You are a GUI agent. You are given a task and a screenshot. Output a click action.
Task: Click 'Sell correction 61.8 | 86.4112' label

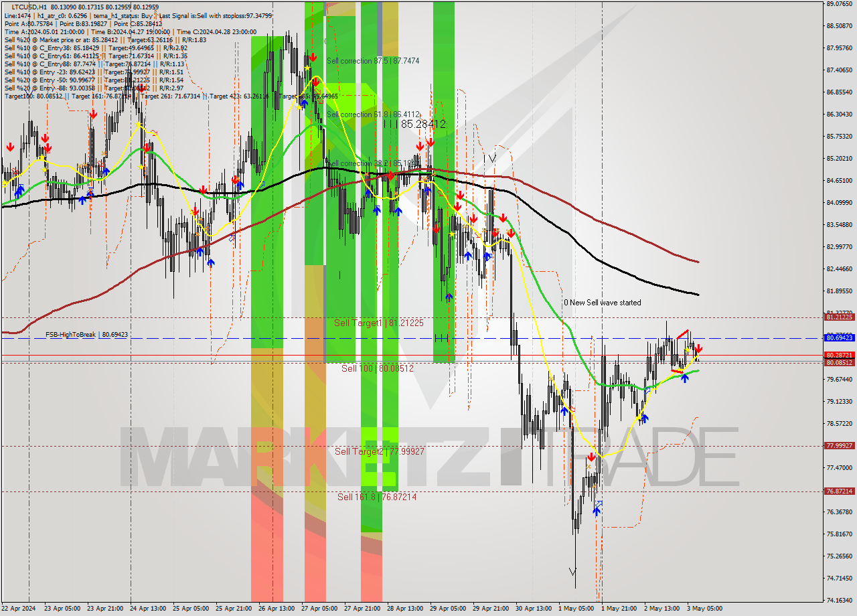click(x=373, y=115)
